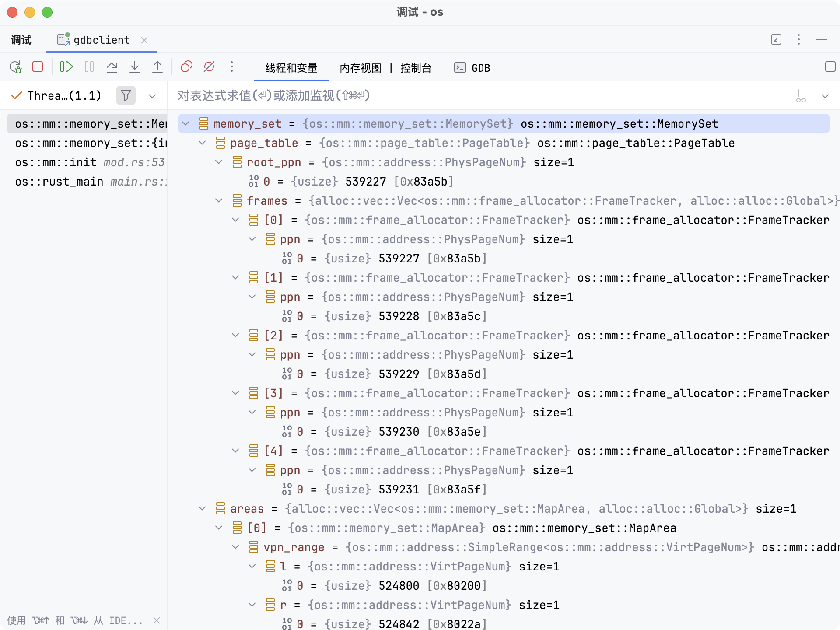Click the Rerun debug session icon

tap(16, 67)
